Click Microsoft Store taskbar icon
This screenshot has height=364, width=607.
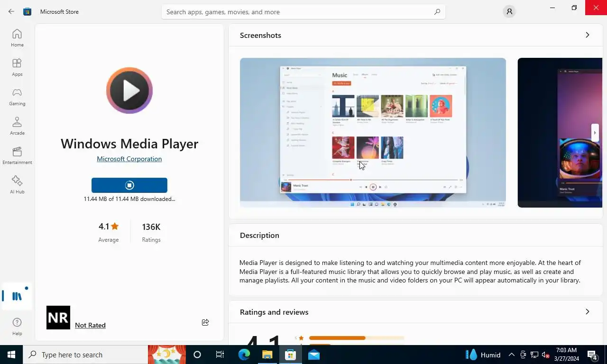[290, 355]
